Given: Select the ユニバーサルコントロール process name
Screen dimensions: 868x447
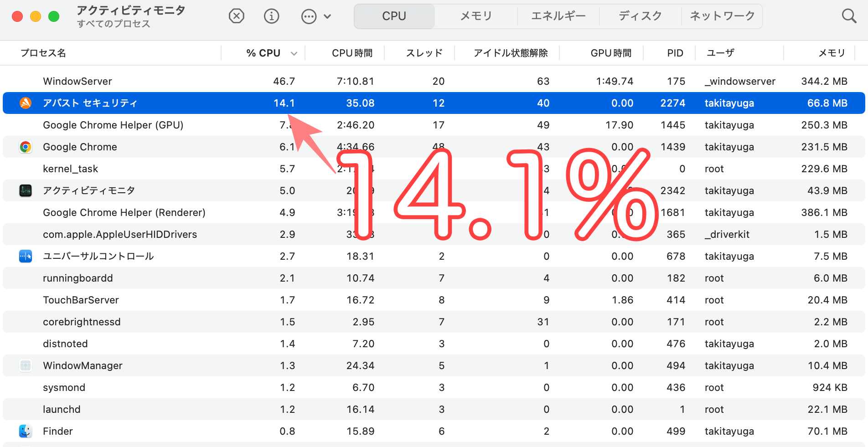Looking at the screenshot, I should [98, 256].
